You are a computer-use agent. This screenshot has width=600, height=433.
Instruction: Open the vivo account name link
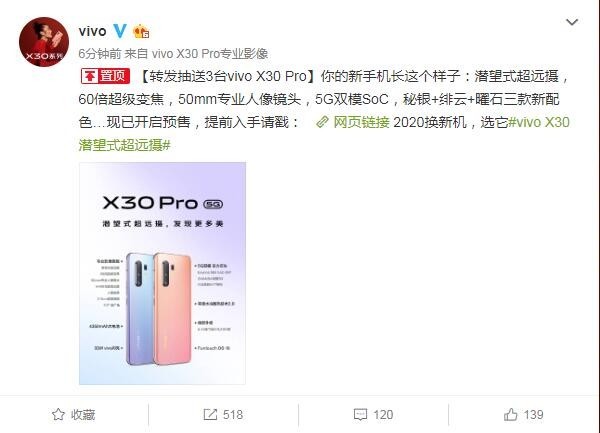pyautogui.click(x=92, y=31)
